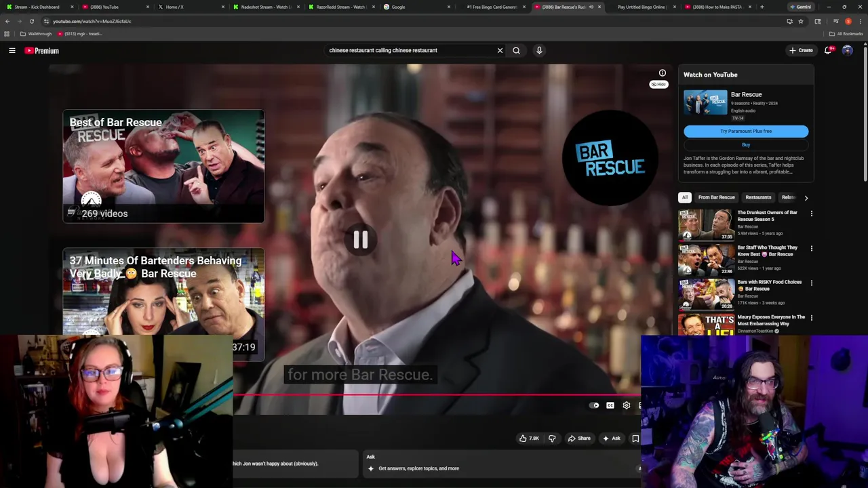Open a new browser tab
Screen dimensions: 868x488
pyautogui.click(x=762, y=7)
